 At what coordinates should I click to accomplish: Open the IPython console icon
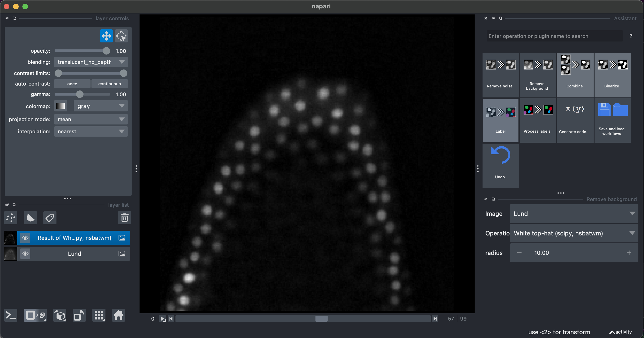point(11,315)
